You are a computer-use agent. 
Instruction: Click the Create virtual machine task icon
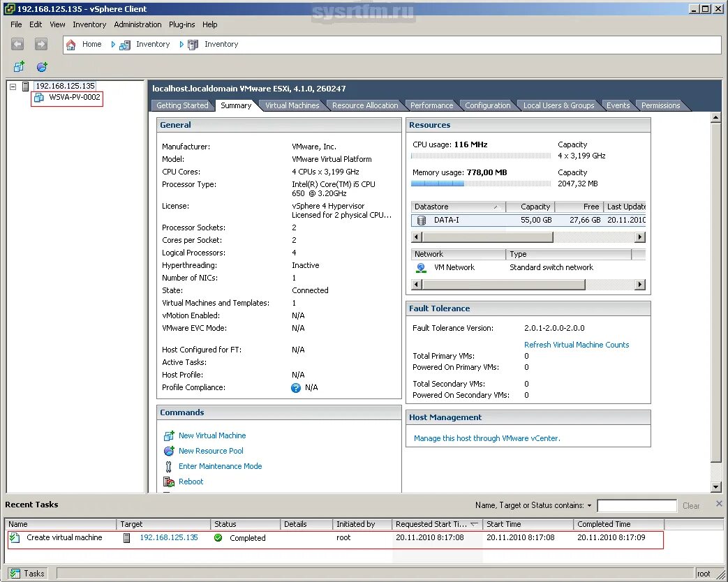pyautogui.click(x=15, y=538)
